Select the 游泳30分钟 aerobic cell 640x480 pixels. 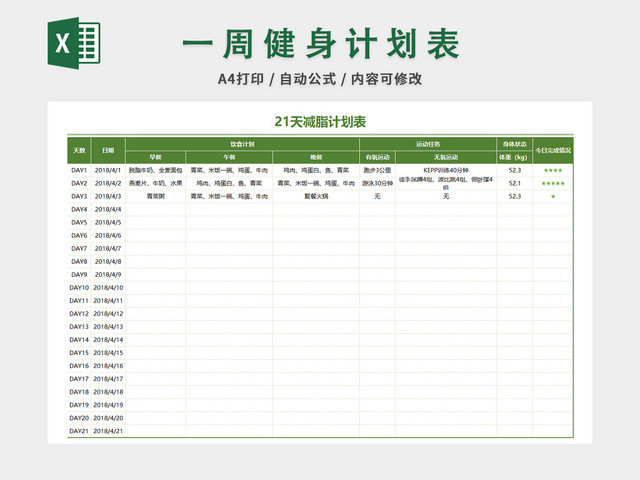pyautogui.click(x=378, y=183)
